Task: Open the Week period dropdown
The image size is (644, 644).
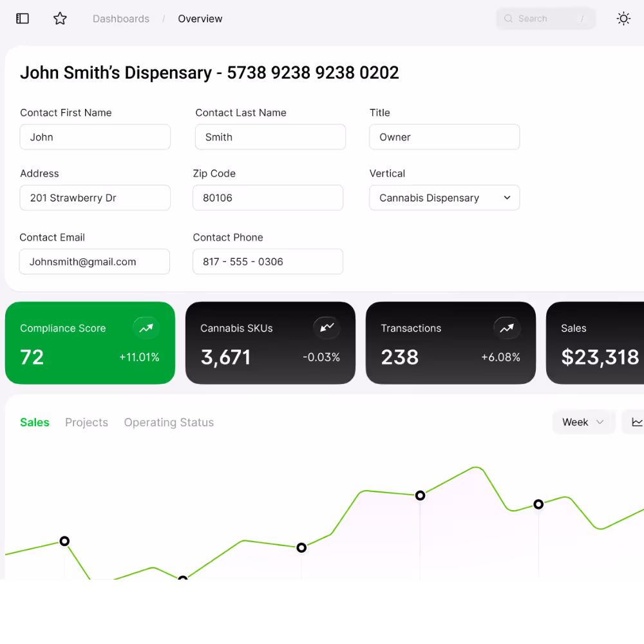Action: tap(583, 422)
